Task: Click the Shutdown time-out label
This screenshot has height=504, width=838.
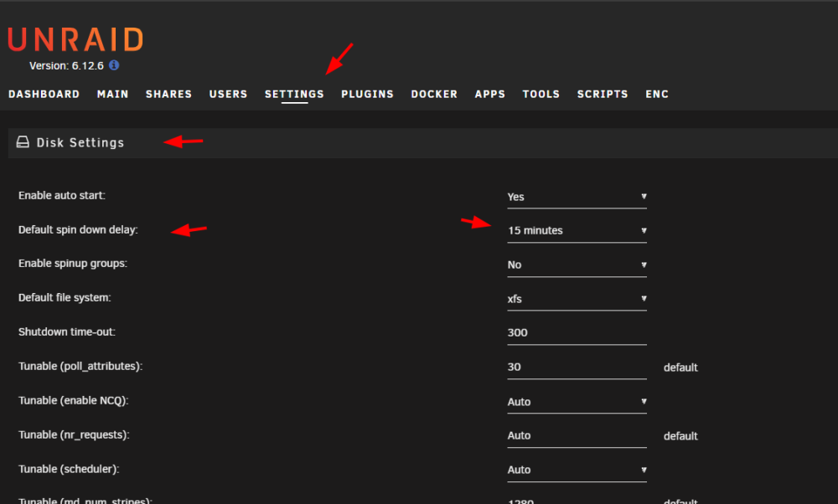Action: click(x=67, y=332)
